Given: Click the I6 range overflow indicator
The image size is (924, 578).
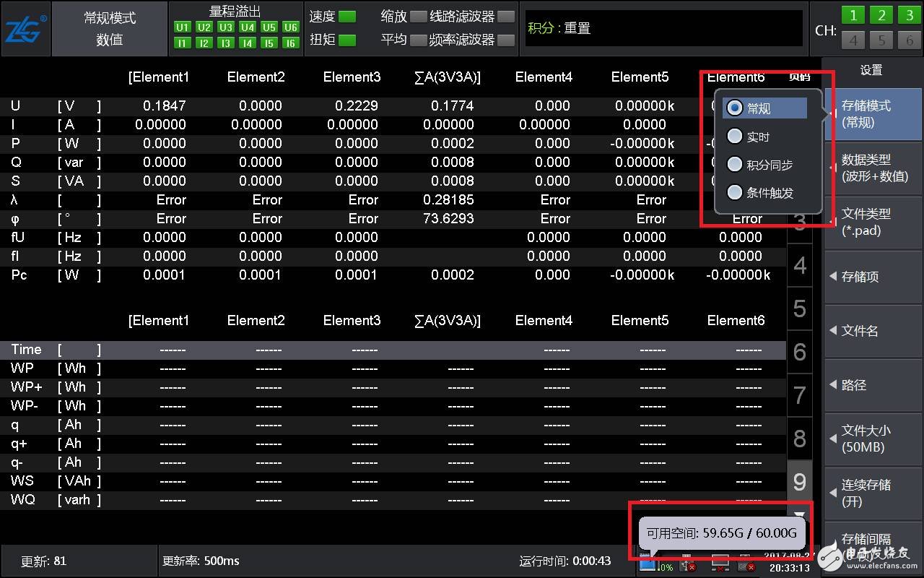Looking at the screenshot, I should [291, 43].
